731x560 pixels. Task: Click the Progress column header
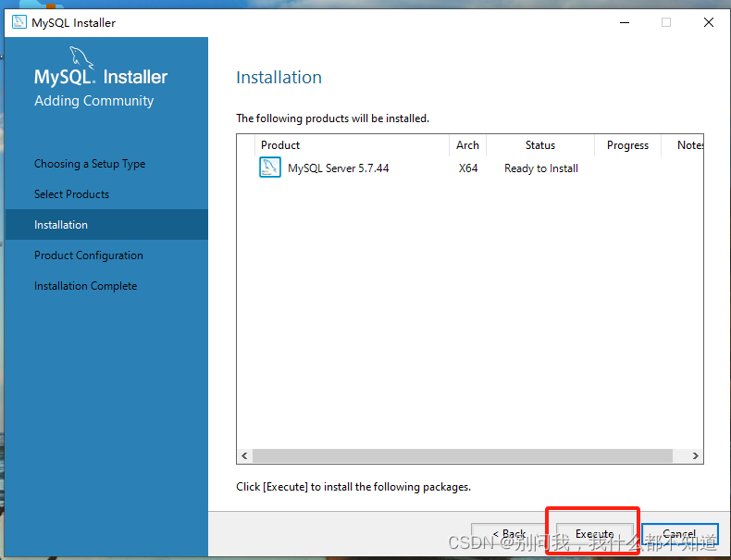(627, 145)
